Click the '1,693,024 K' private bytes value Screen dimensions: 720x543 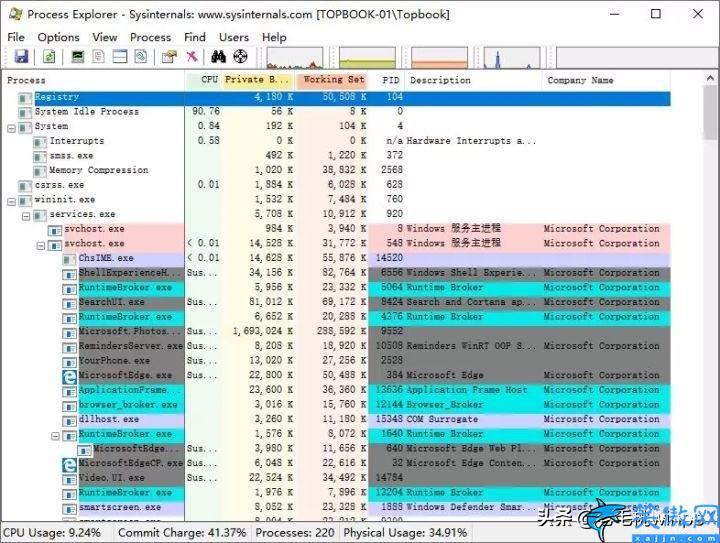click(x=263, y=331)
